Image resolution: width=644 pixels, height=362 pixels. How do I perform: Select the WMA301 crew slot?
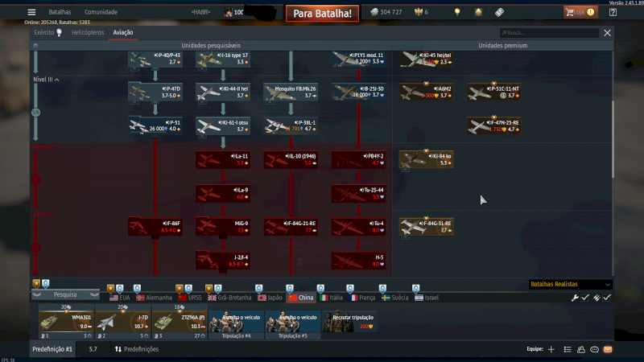(x=66, y=323)
